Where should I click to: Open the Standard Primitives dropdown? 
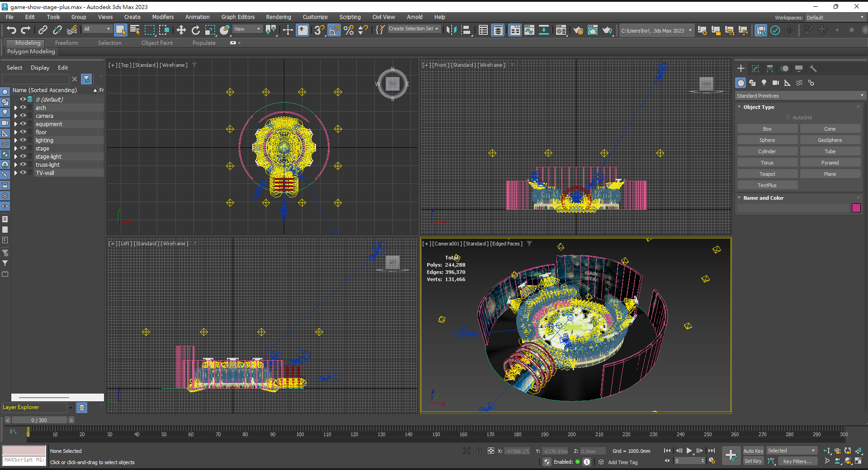(799, 96)
